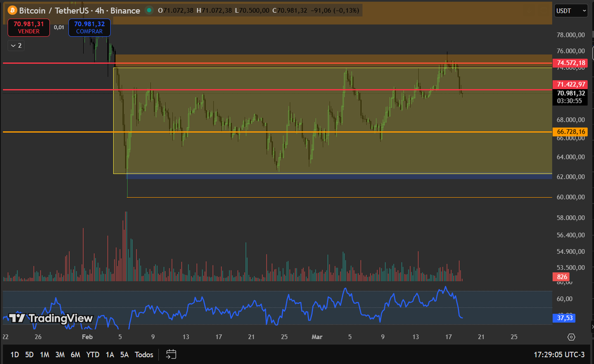Click the Bitcoin symbol logo icon
Image resolution: width=594 pixels, height=364 pixels.
tap(11, 10)
